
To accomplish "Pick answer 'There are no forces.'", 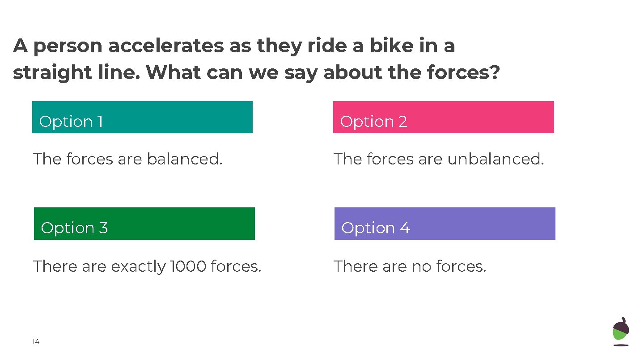I will 410,266.
